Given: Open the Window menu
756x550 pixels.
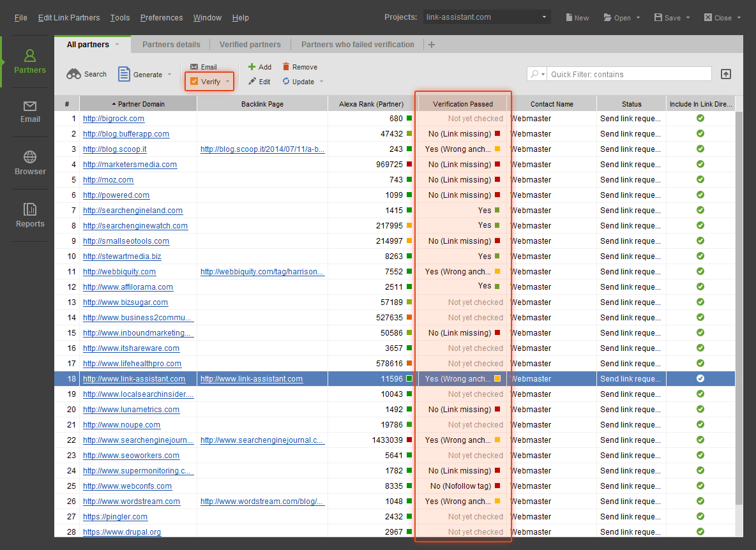Looking at the screenshot, I should (x=208, y=18).
